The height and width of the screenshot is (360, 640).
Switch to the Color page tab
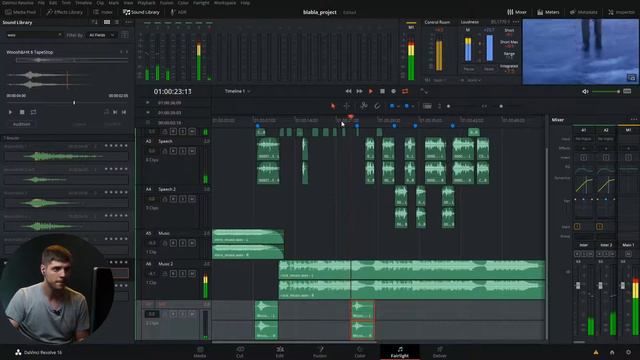[x=360, y=352]
